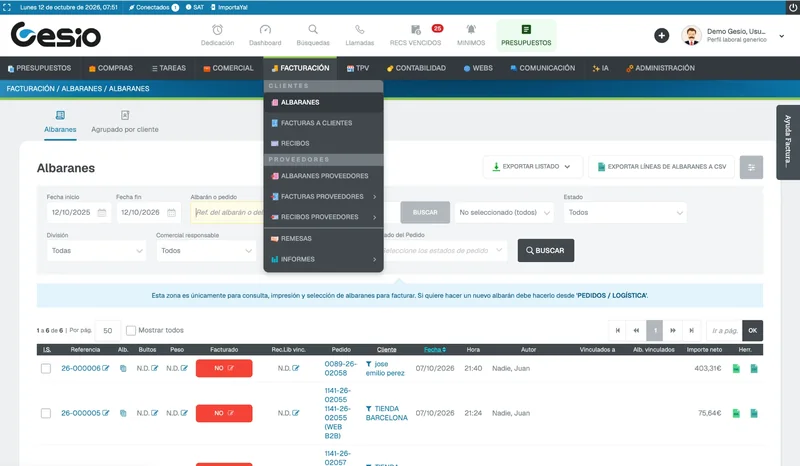Open the Dedicación clock icon

point(217,30)
